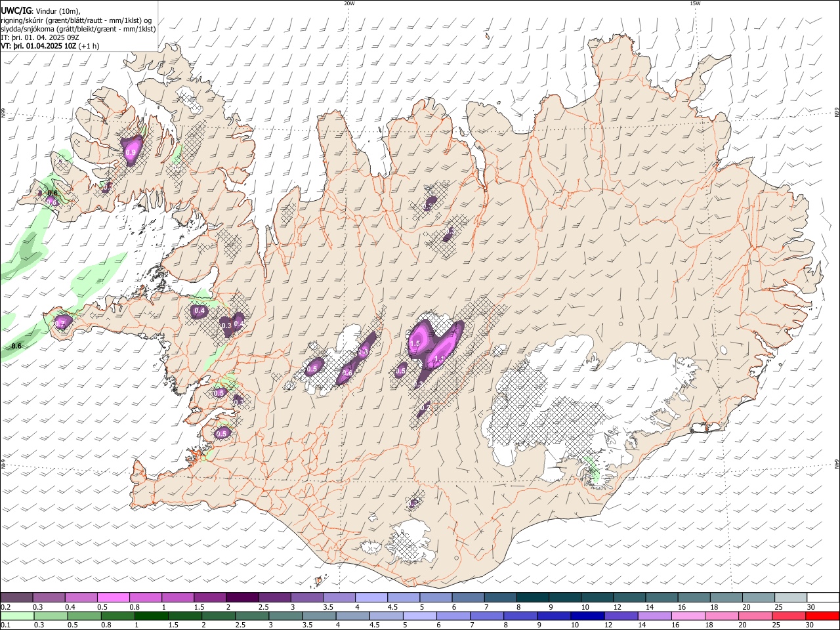Click the pale grey 25–30 swatch in upper legend row
This screenshot has width=840, height=630.
[x=789, y=597]
